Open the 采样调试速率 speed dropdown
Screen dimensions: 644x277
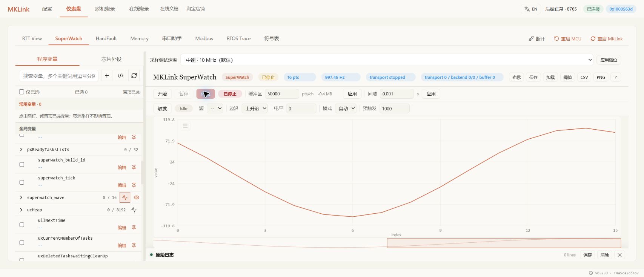[x=387, y=60]
